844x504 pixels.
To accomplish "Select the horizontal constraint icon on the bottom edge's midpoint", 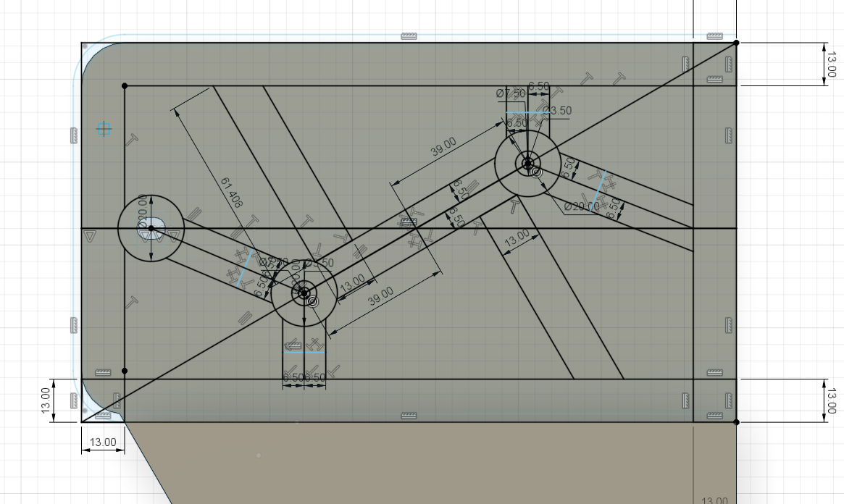I will [409, 416].
